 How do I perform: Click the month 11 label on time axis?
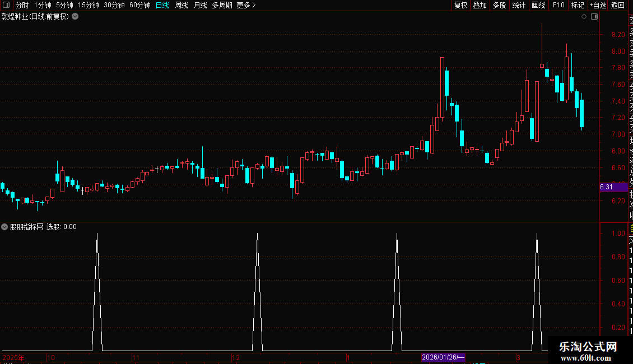tap(136, 357)
